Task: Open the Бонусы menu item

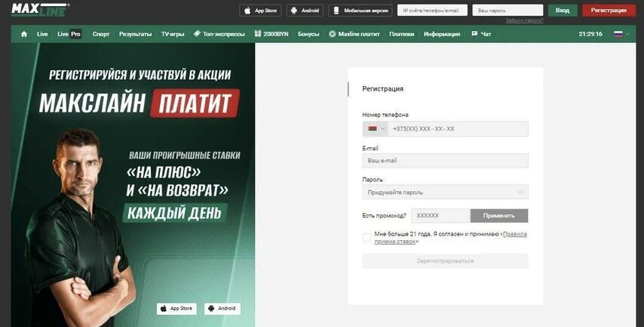Action: 308,34
